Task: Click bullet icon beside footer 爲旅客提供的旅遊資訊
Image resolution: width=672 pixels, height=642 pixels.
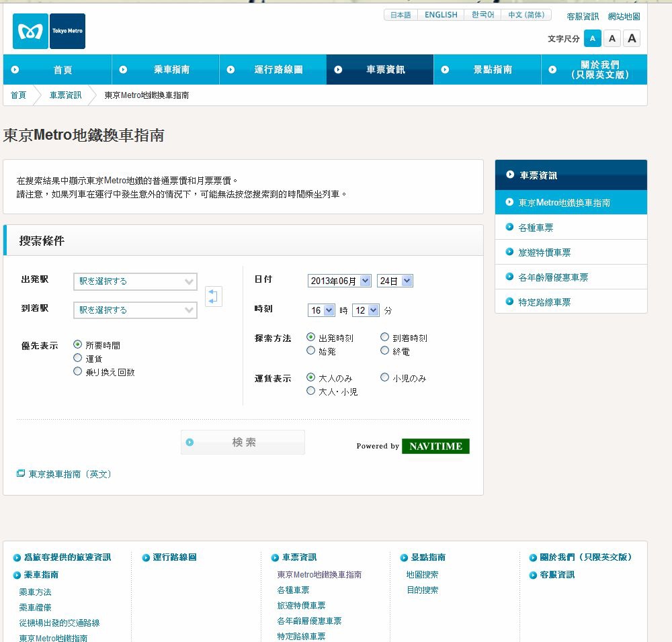Action: pos(17,557)
